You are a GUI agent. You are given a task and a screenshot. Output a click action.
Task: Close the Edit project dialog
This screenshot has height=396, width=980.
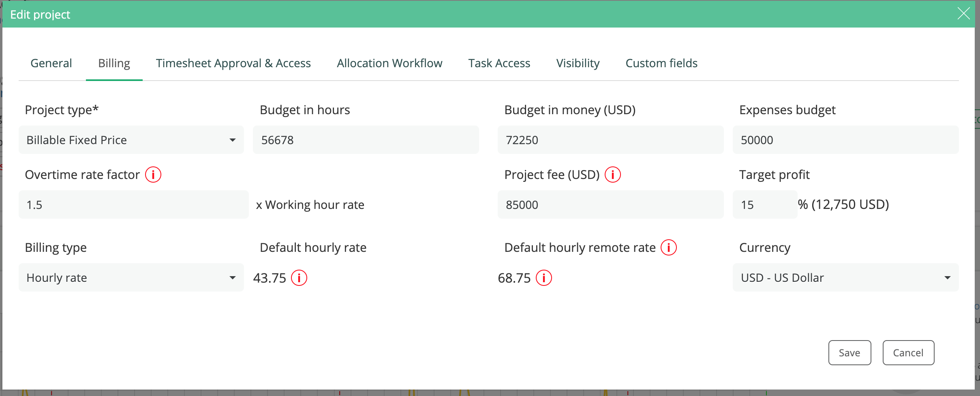click(x=963, y=14)
